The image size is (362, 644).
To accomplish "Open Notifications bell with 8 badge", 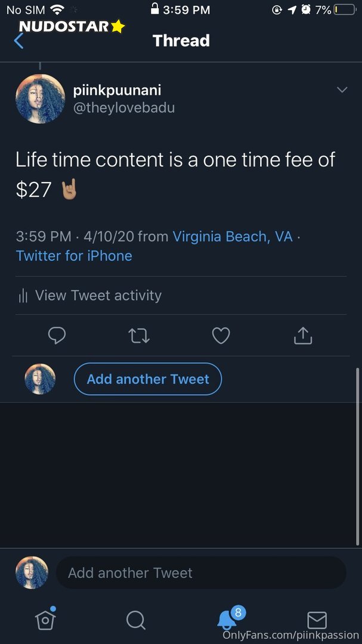I will [x=228, y=619].
